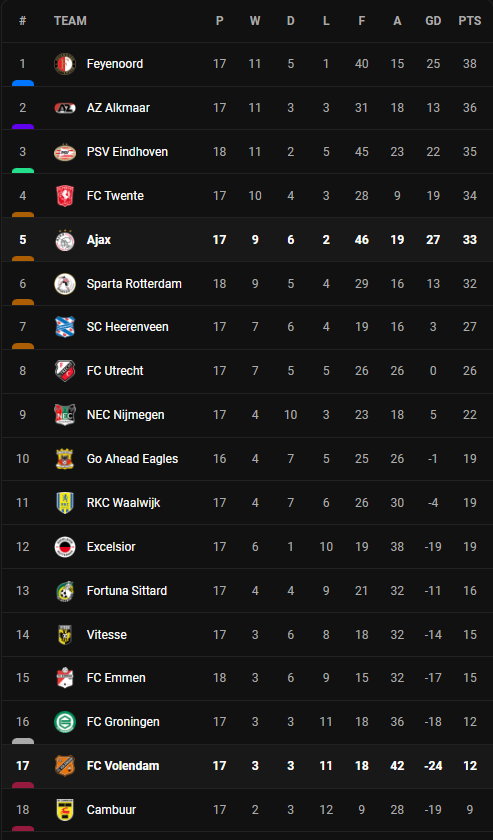The width and height of the screenshot is (493, 840).
Task: Click the AZ Alkmaar club logo
Action: (x=65, y=108)
